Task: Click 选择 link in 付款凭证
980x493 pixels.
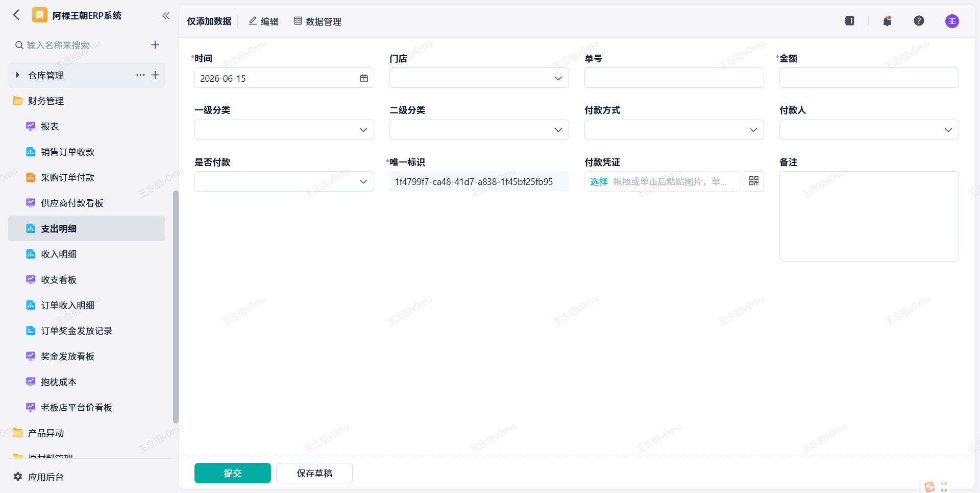Action: (599, 181)
